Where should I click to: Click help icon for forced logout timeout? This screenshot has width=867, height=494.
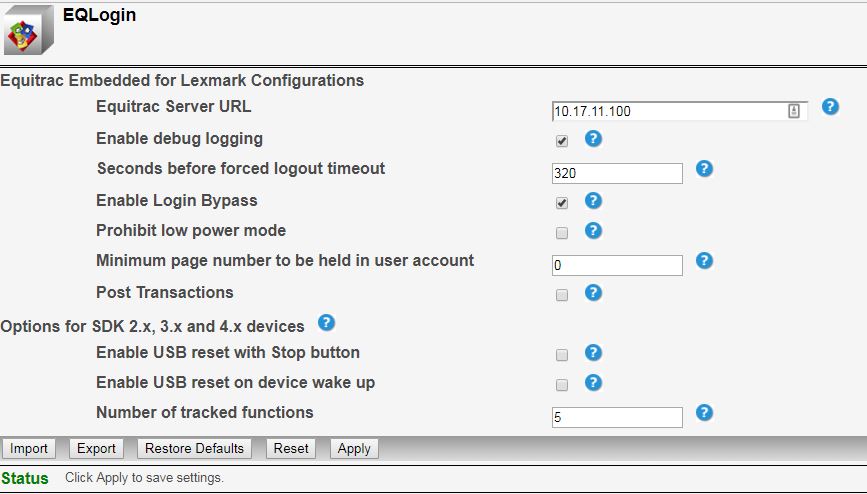tap(704, 169)
